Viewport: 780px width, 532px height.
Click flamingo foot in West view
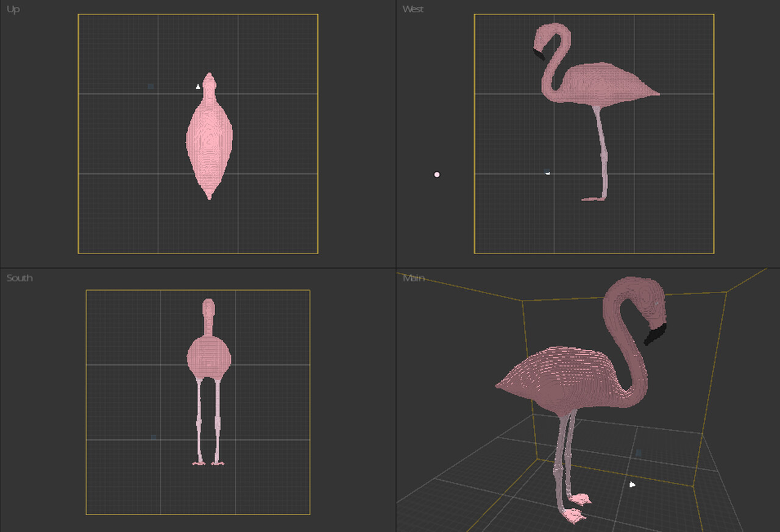(592, 199)
